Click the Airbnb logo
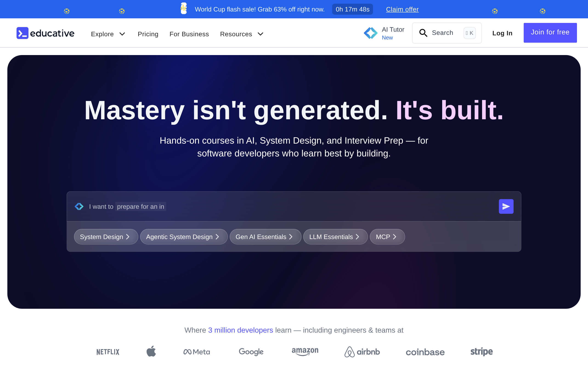The width and height of the screenshot is (588, 367). tap(362, 352)
